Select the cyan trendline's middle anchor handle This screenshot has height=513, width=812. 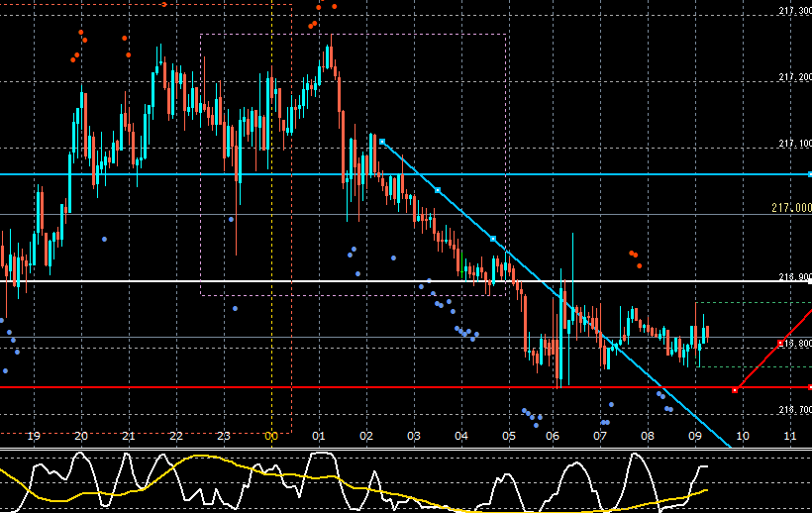(438, 190)
